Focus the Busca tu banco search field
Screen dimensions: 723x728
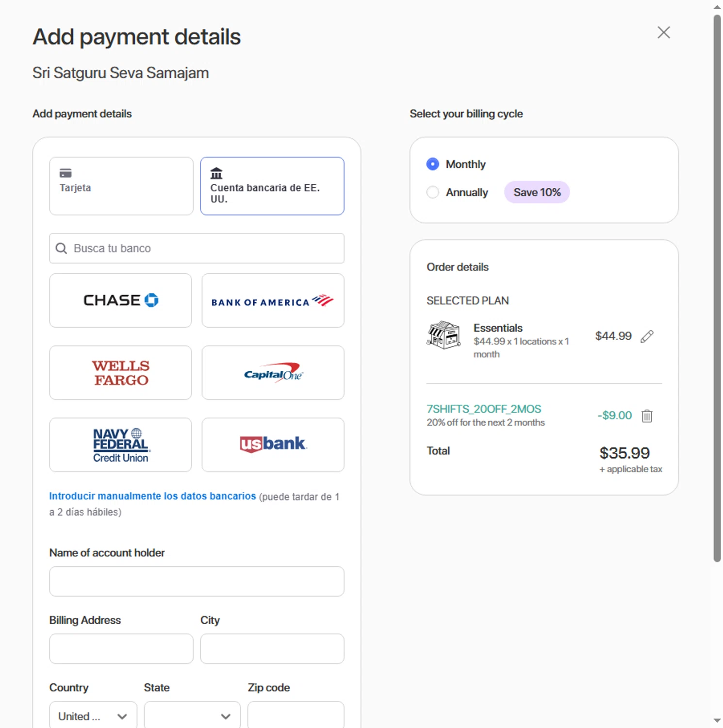[x=197, y=248]
